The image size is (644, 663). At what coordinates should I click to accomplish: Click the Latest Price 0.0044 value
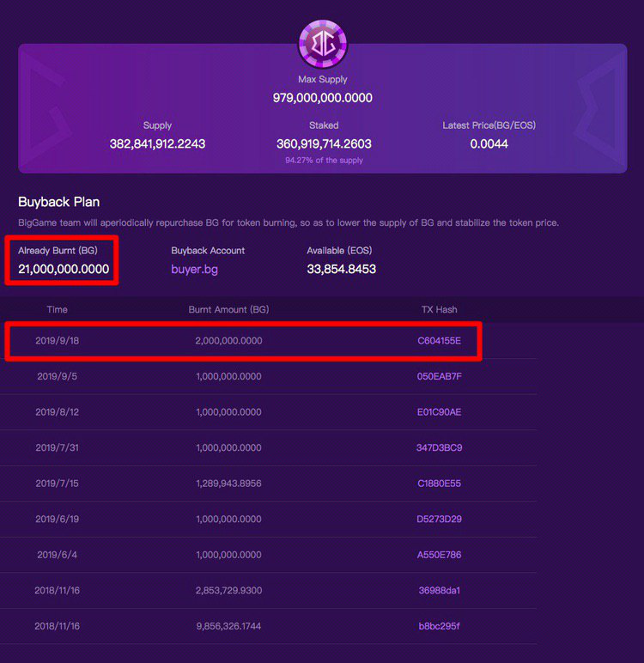click(x=489, y=143)
